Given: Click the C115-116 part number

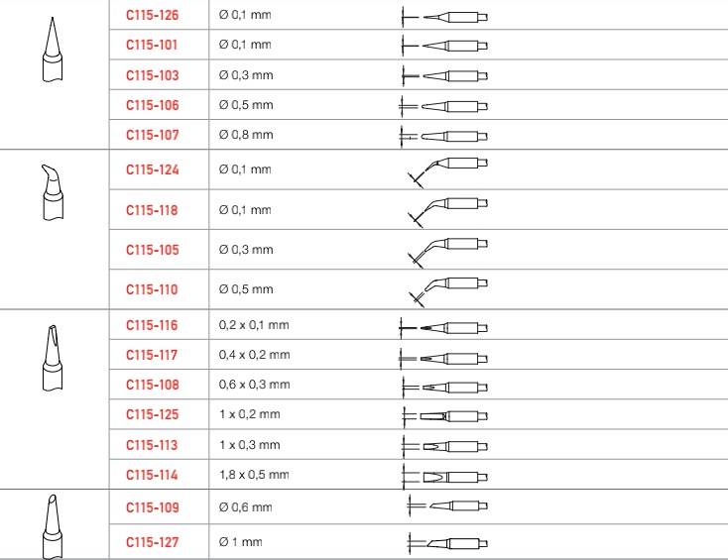Looking at the screenshot, I should pyautogui.click(x=152, y=325).
